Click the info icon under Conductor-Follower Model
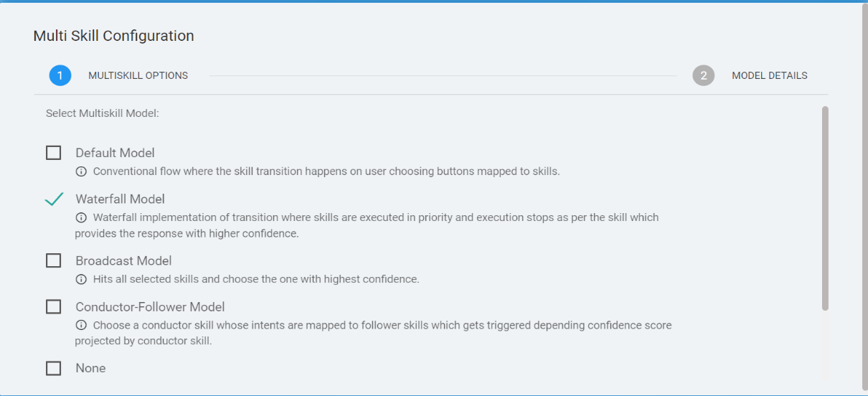Screen dimensions: 868x396 [x=81, y=325]
